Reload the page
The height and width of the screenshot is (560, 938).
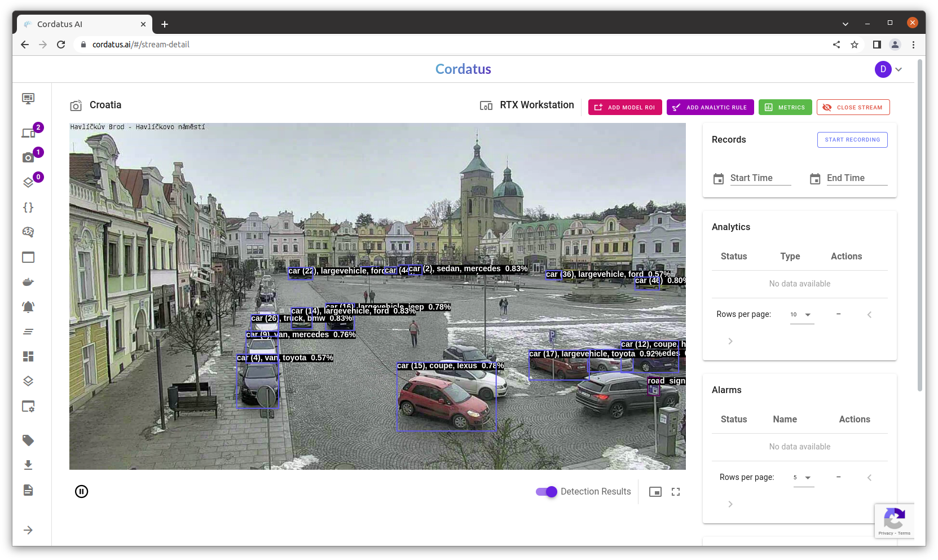click(61, 45)
